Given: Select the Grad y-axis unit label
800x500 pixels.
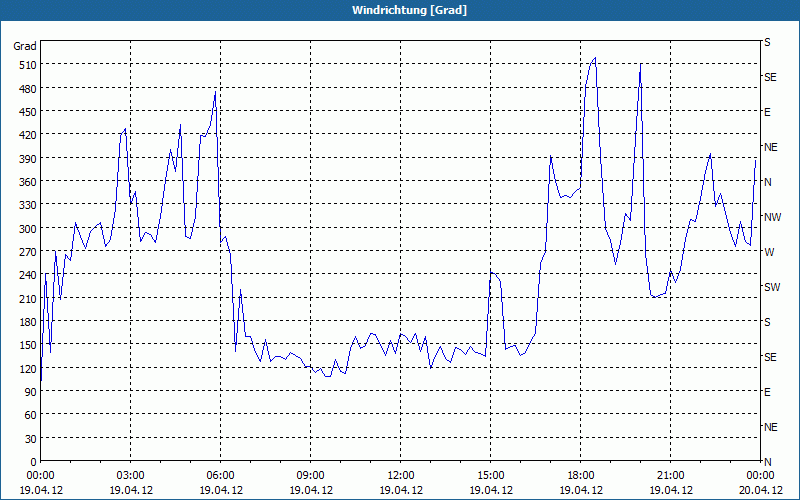Looking at the screenshot, I should (x=24, y=46).
